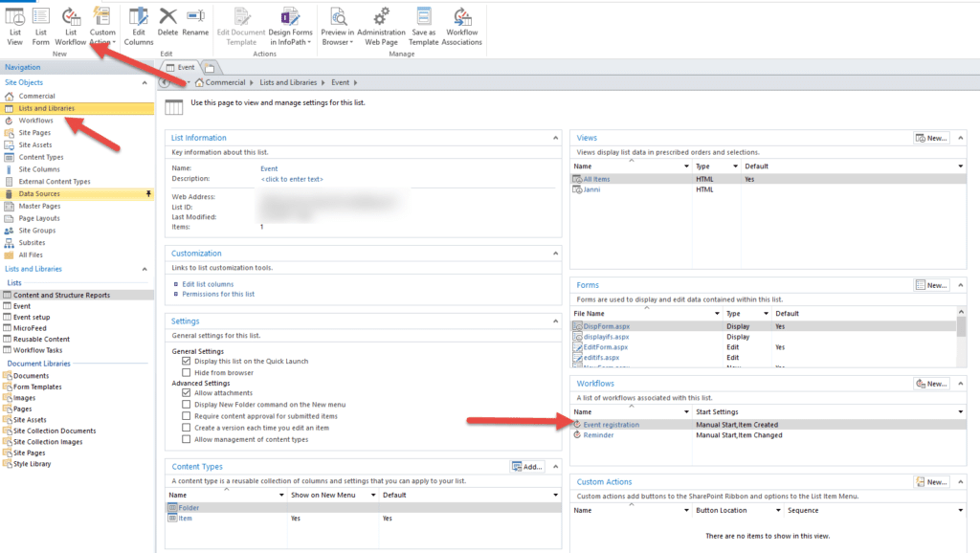Click New button in Workflows panel
980x553 pixels.
tap(931, 384)
